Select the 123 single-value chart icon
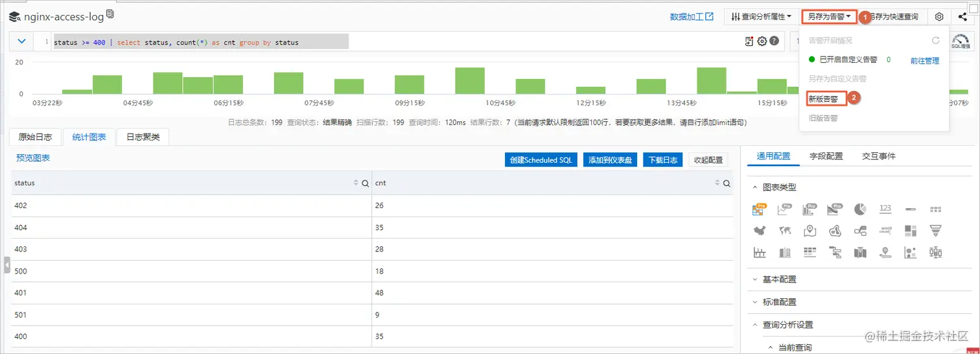 click(x=885, y=209)
